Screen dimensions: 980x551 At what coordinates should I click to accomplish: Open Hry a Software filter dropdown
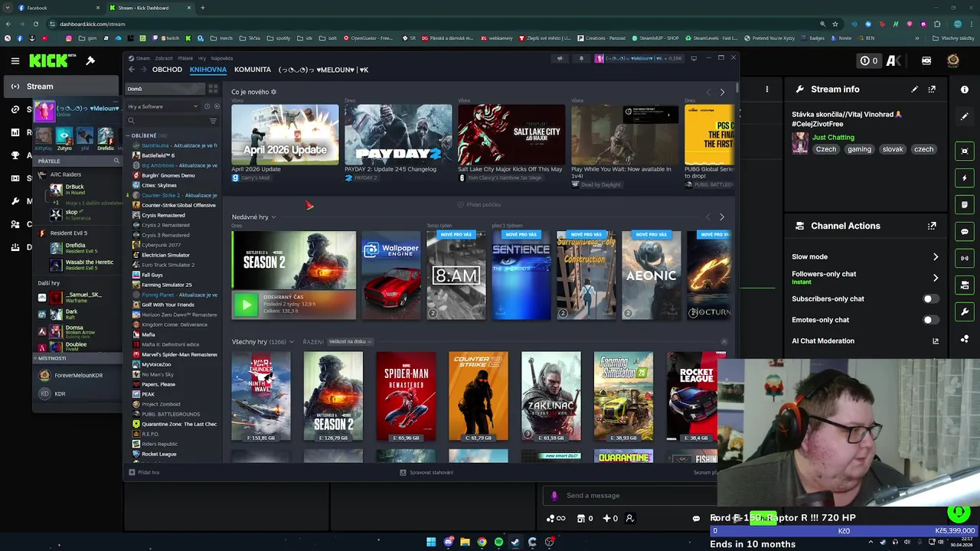click(x=163, y=106)
